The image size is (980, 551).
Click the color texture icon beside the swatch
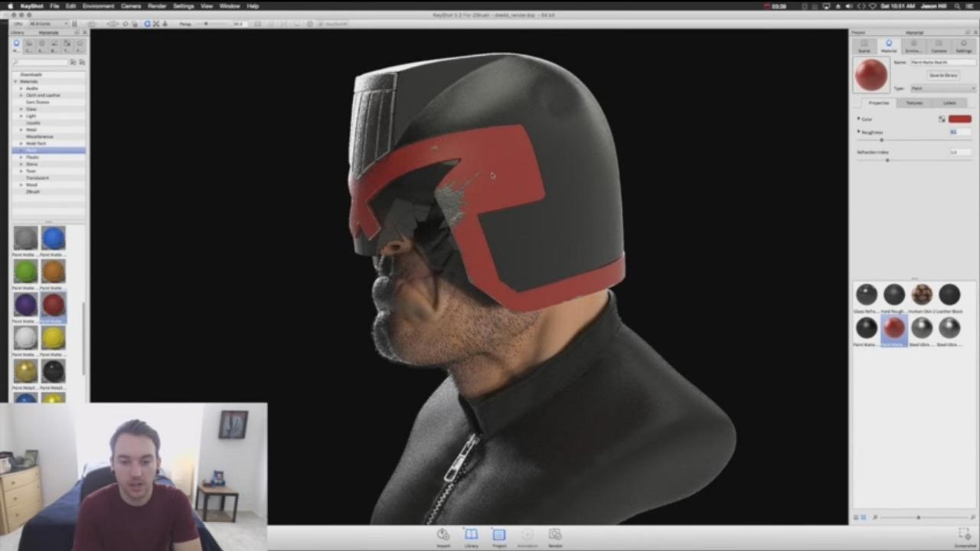point(942,119)
